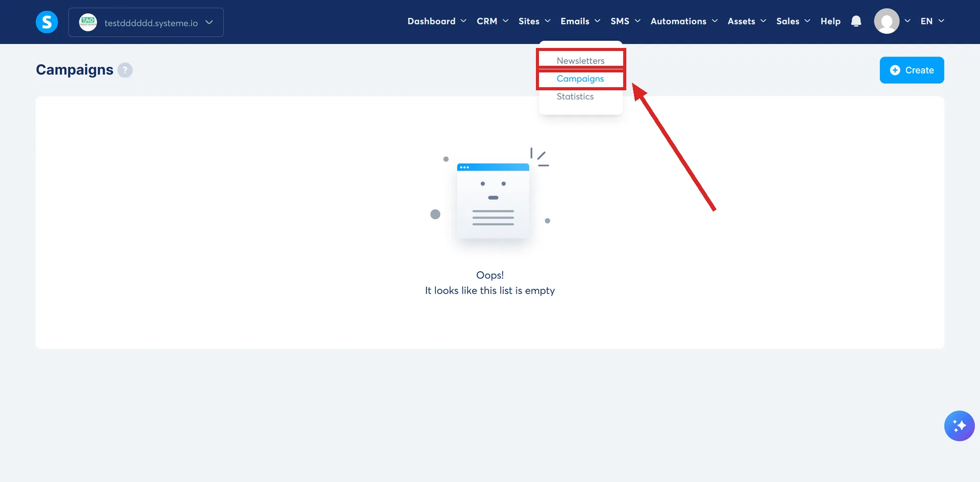Click the 'It looks like this list is empty' text

(490, 290)
